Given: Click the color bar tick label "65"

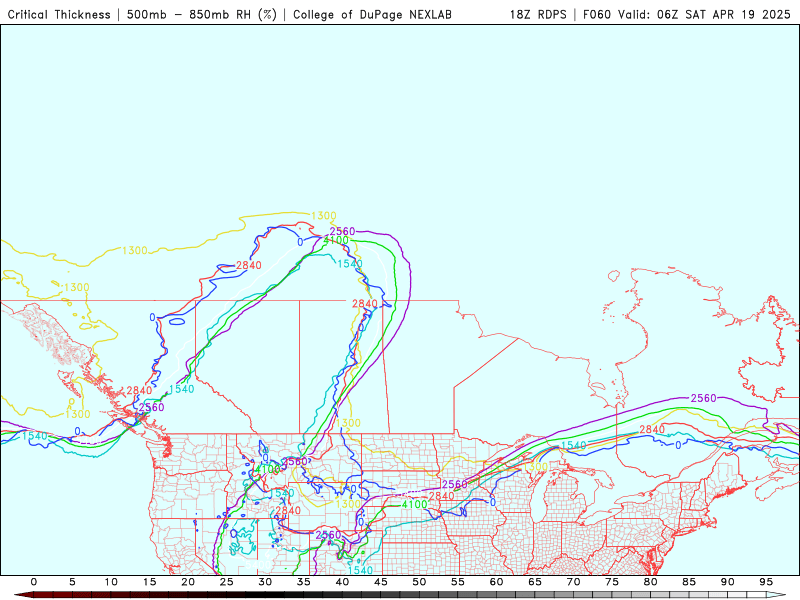Looking at the screenshot, I should pos(535,582).
